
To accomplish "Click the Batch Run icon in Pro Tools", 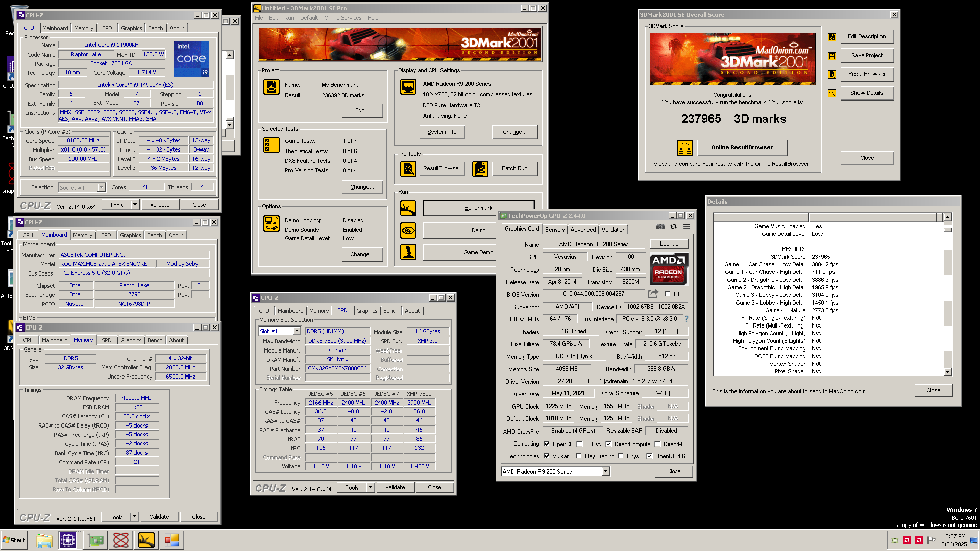I will 480,168.
